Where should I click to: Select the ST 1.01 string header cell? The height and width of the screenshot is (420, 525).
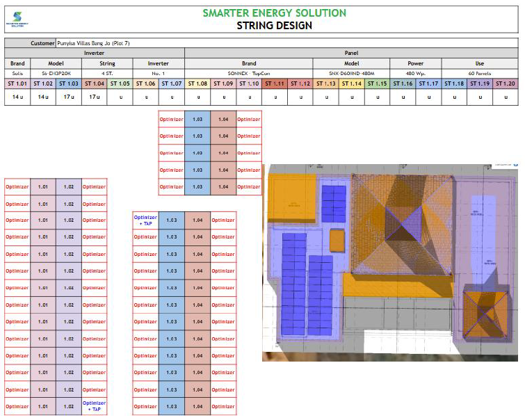17,83
